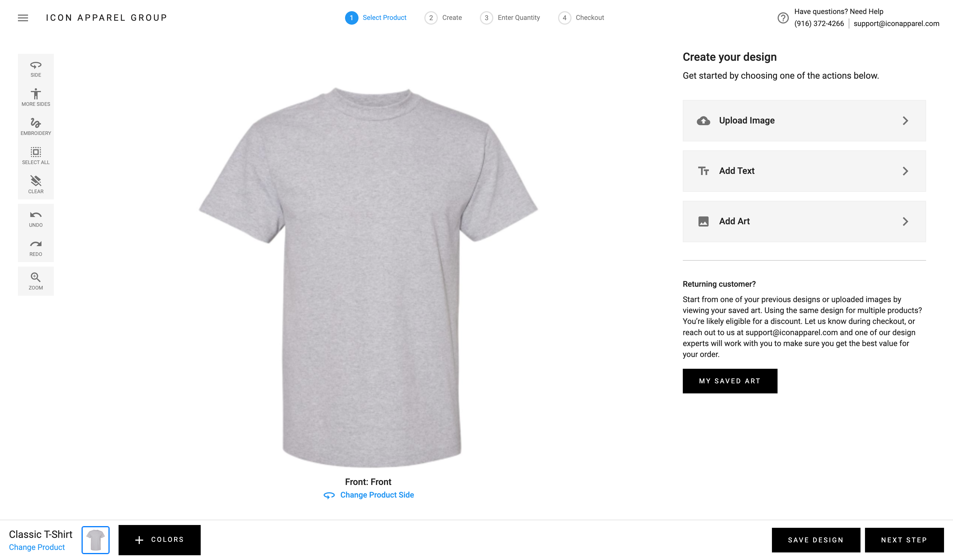Image resolution: width=953 pixels, height=560 pixels.
Task: Click the Change Product Side link
Action: (x=377, y=495)
